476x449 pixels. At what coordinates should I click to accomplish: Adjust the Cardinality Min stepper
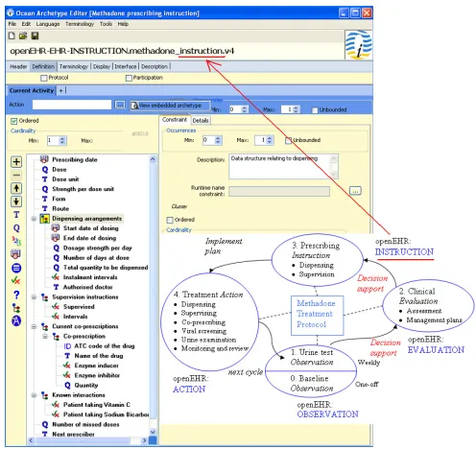click(62, 141)
